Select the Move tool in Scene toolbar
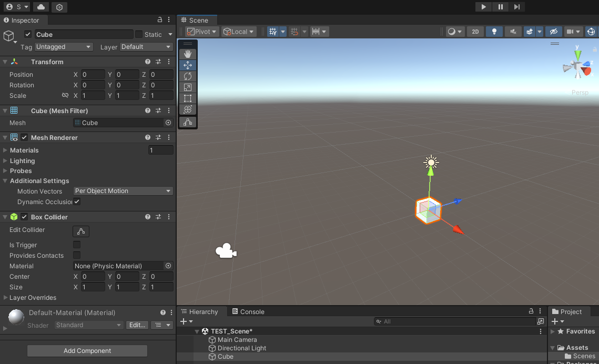 click(188, 65)
